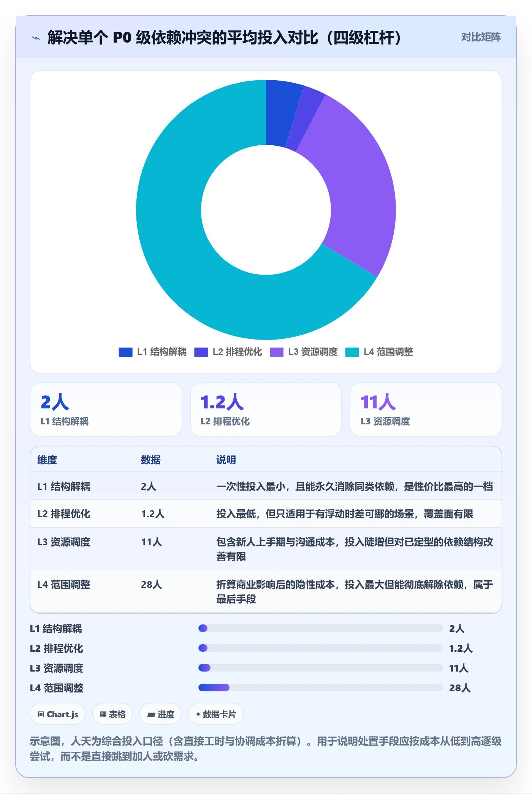The height and width of the screenshot is (794, 532).
Task: Select the 进度 tag chip
Action: pyautogui.click(x=160, y=714)
